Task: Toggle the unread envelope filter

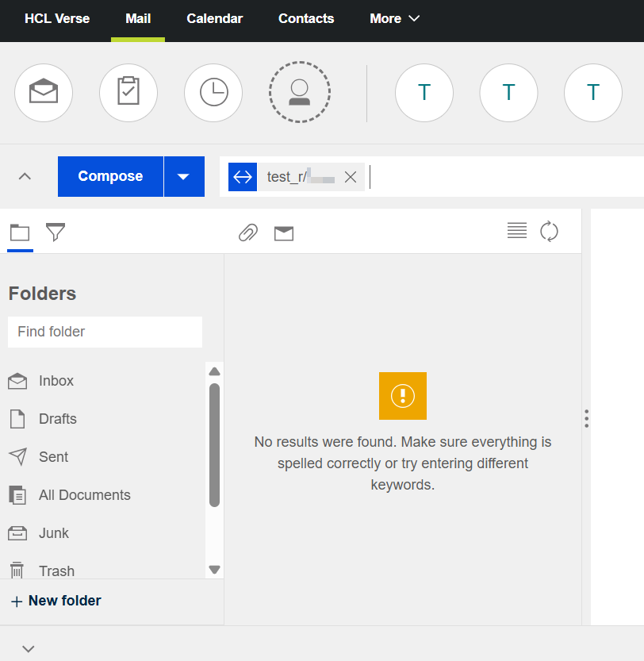Action: [x=284, y=233]
